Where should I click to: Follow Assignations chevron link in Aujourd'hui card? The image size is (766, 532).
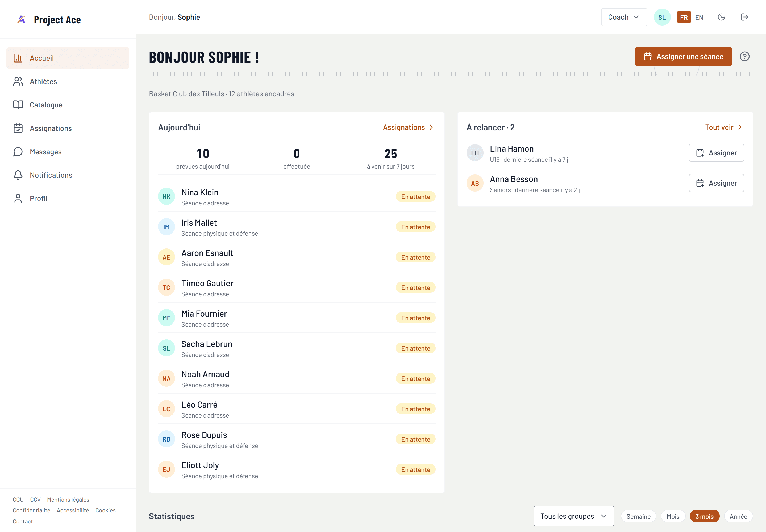(x=408, y=127)
